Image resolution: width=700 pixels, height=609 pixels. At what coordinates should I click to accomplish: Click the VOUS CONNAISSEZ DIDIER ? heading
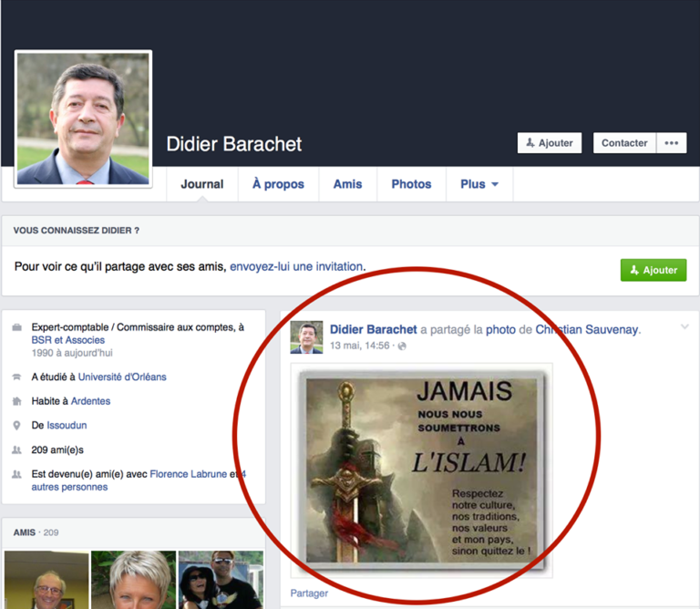coord(77,231)
